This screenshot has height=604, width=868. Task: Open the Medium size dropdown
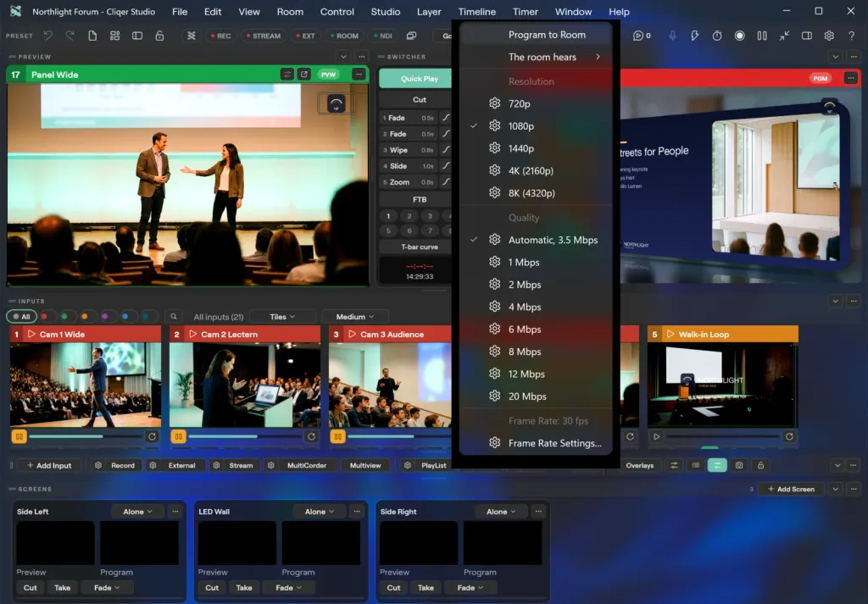(x=355, y=317)
